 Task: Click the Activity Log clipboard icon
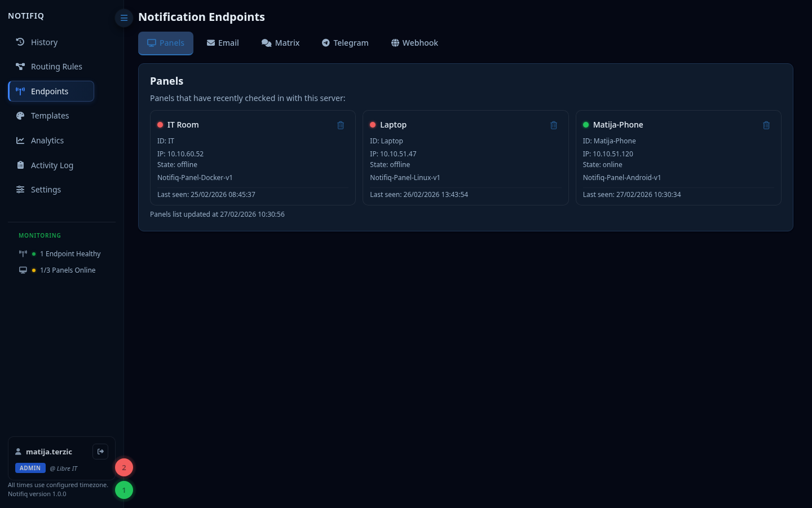[20, 165]
